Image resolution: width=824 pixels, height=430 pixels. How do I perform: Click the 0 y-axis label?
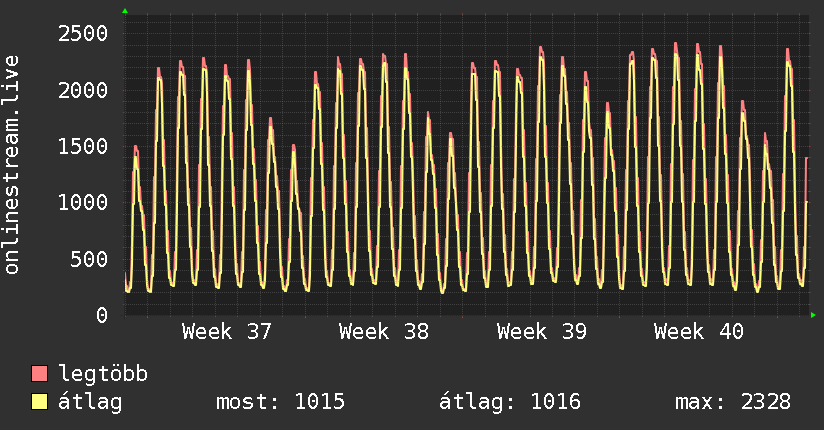click(102, 315)
